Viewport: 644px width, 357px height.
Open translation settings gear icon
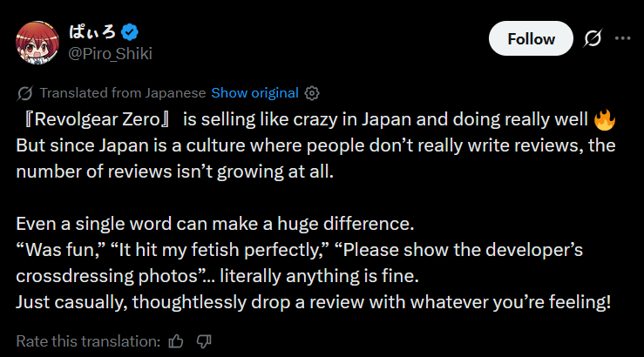click(x=313, y=93)
